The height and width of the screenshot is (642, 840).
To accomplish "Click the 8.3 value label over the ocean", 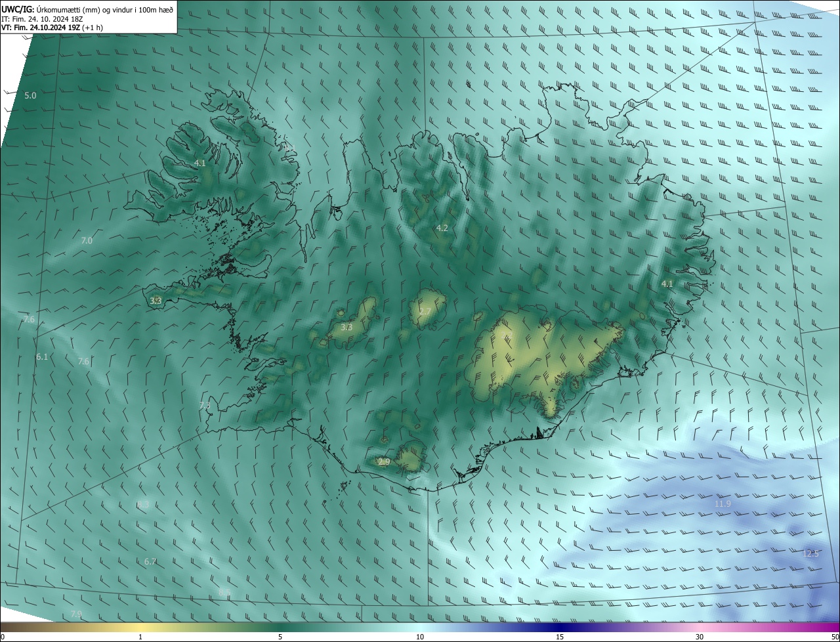I will pos(144,505).
